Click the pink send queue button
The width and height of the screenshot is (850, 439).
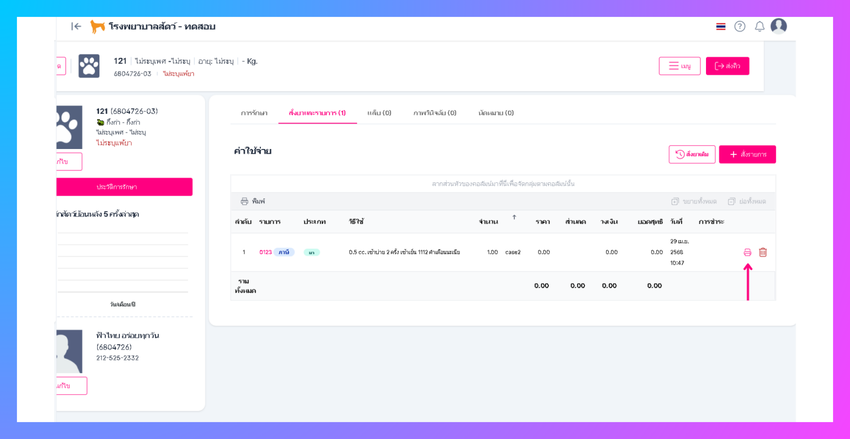pos(727,66)
